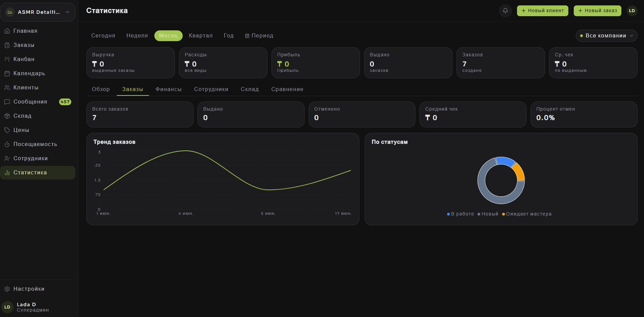Open LD user avatar in top bar
This screenshot has width=644, height=317.
(x=632, y=10)
